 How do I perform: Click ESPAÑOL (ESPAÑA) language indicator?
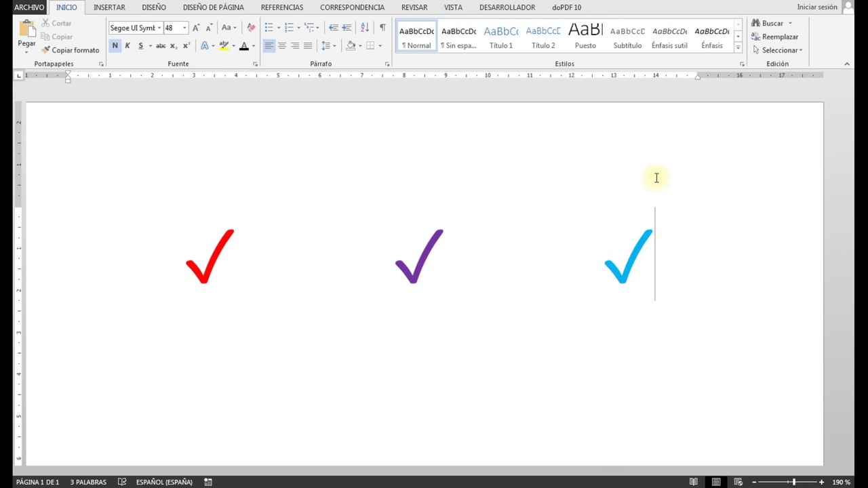click(164, 482)
